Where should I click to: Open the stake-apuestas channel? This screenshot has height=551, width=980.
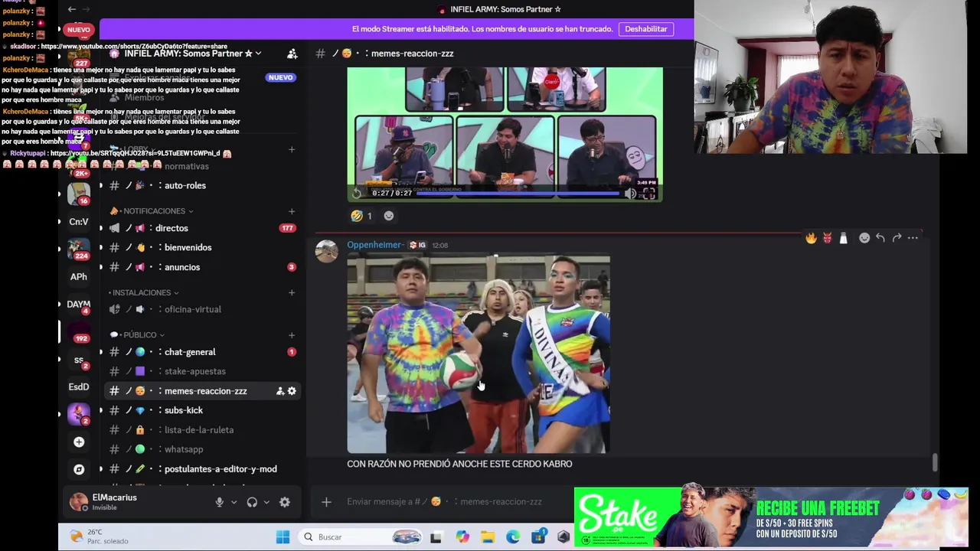coord(201,371)
